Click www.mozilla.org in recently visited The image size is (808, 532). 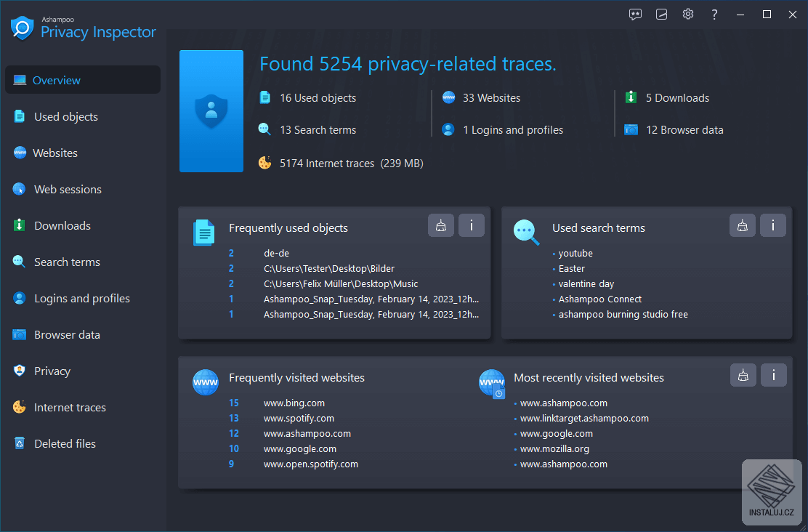pos(554,448)
